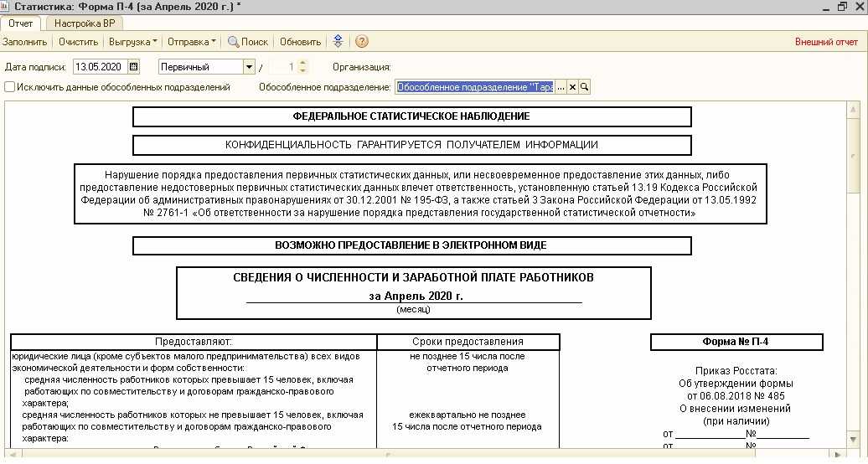Click the Обновить button
This screenshot has height=464, width=868.
300,42
